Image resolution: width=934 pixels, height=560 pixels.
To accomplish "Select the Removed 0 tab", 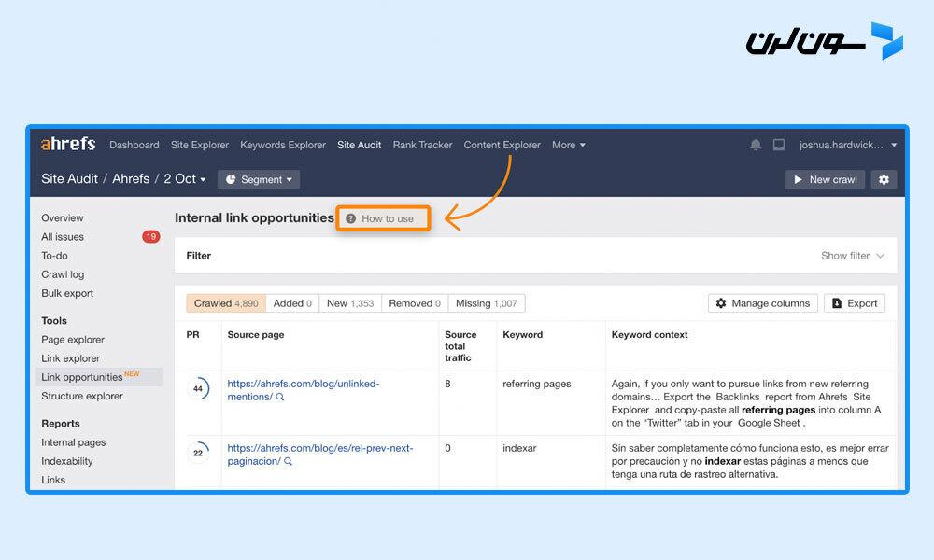I will click(415, 303).
